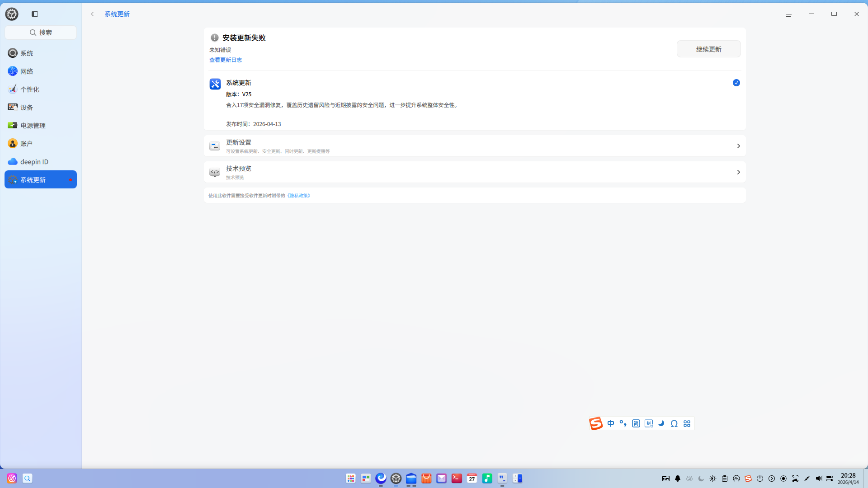Open Sogou special symbols Ω panel
This screenshot has height=488, width=868.
coord(674,423)
